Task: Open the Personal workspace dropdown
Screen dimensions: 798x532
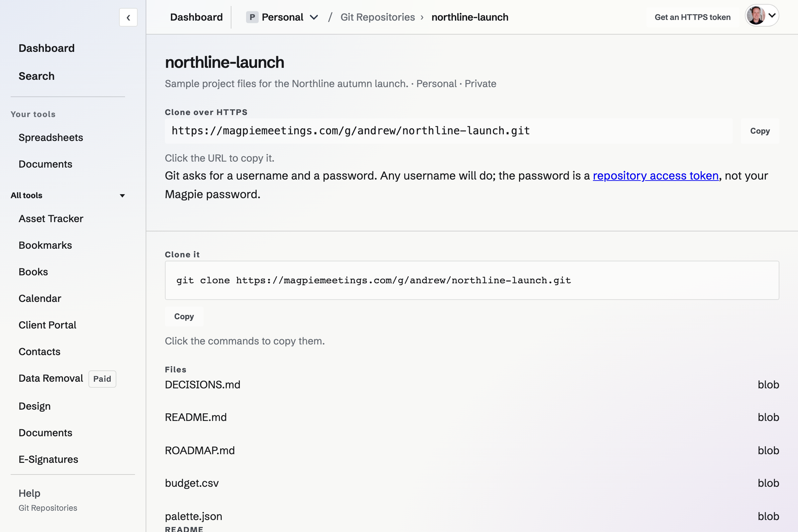Action: pos(282,17)
